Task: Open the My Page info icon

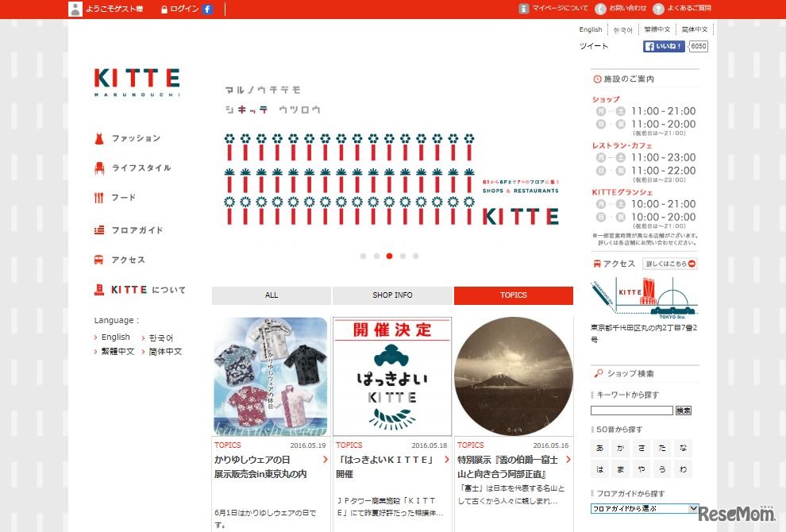Action: 523,9
